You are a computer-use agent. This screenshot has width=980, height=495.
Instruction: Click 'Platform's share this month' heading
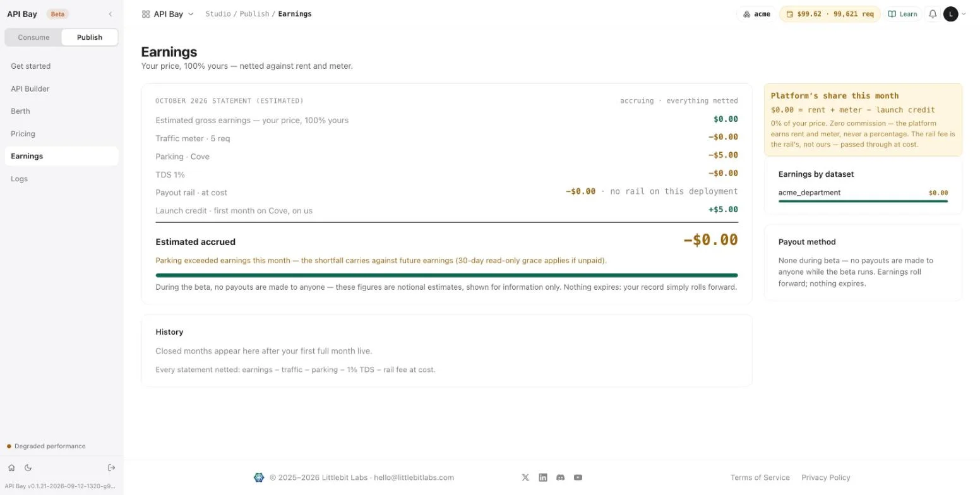click(835, 96)
